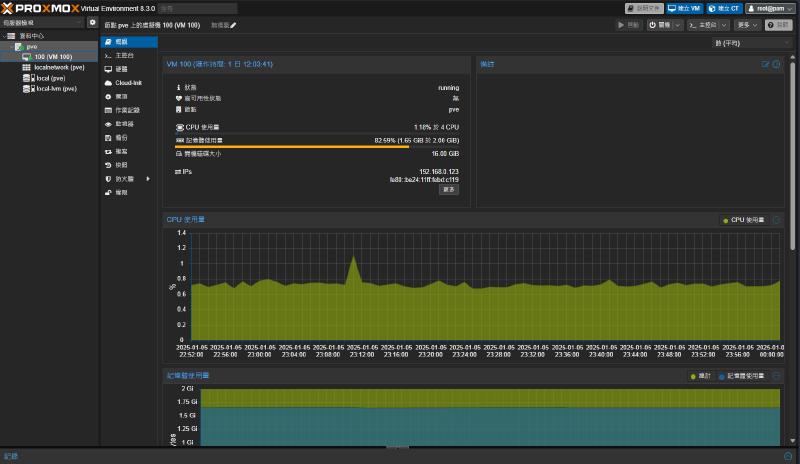The height and width of the screenshot is (464, 800).
Task: Toggle CPU usage legend in CPU chart
Action: [x=743, y=220]
